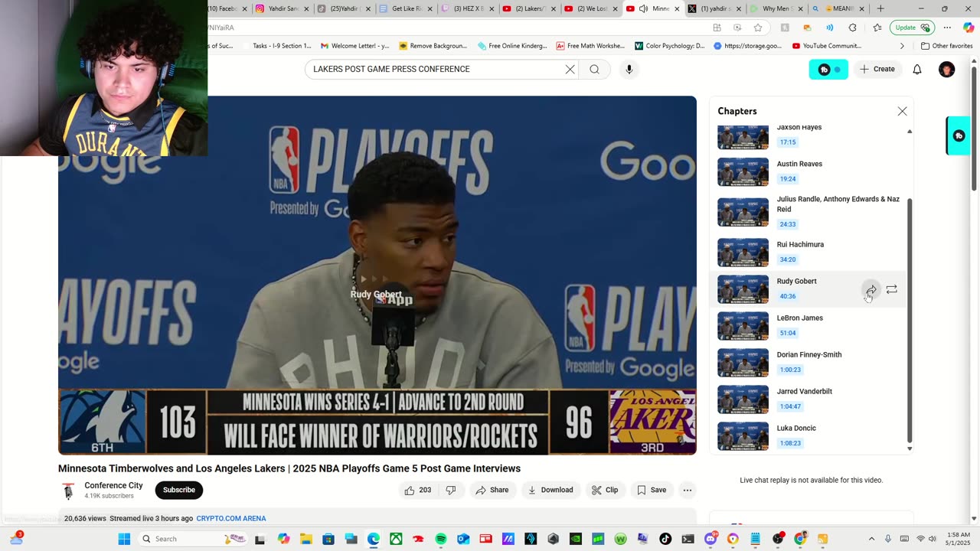Clear the YouTube search box text
980x551 pixels.
570,69
